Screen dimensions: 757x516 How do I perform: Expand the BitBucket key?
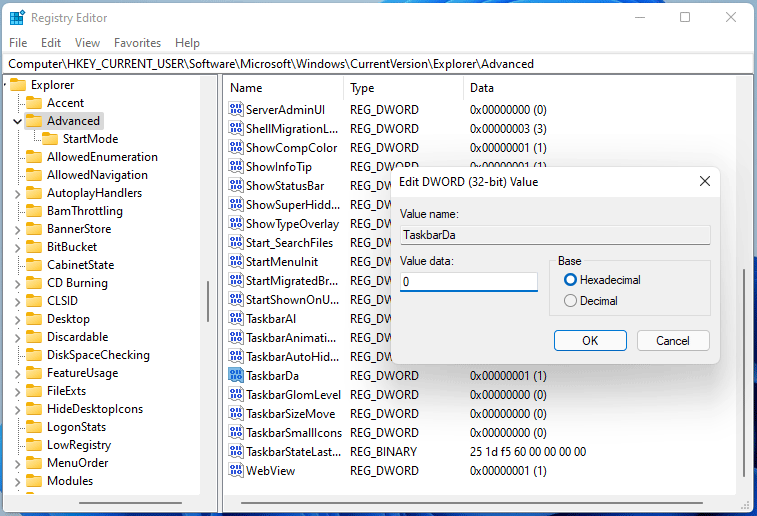point(17,248)
